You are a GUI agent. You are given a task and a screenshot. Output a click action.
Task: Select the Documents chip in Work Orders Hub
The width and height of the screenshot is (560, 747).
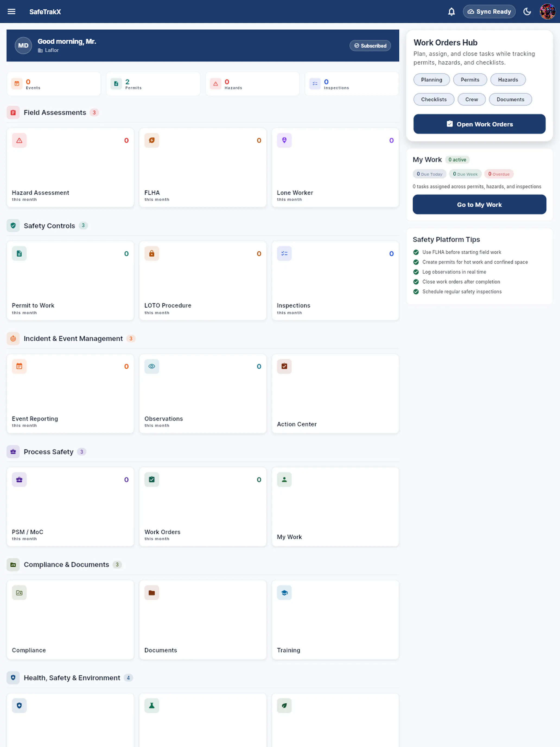pos(510,99)
